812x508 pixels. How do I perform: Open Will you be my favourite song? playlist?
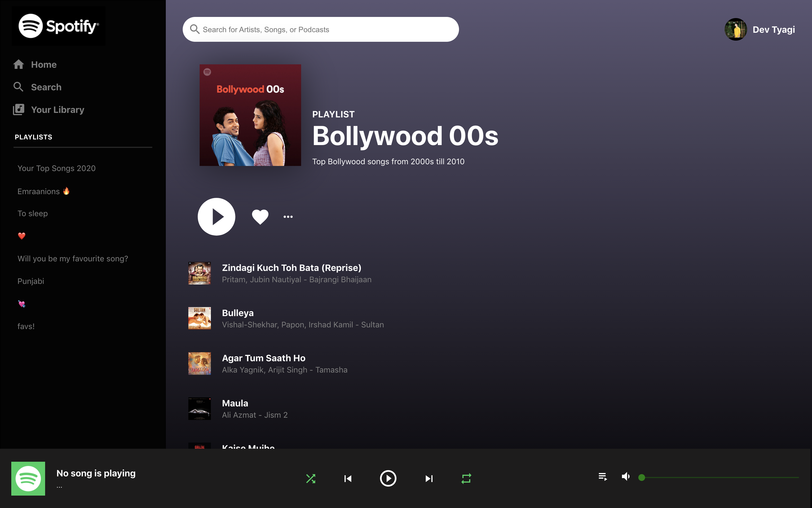[x=73, y=259]
